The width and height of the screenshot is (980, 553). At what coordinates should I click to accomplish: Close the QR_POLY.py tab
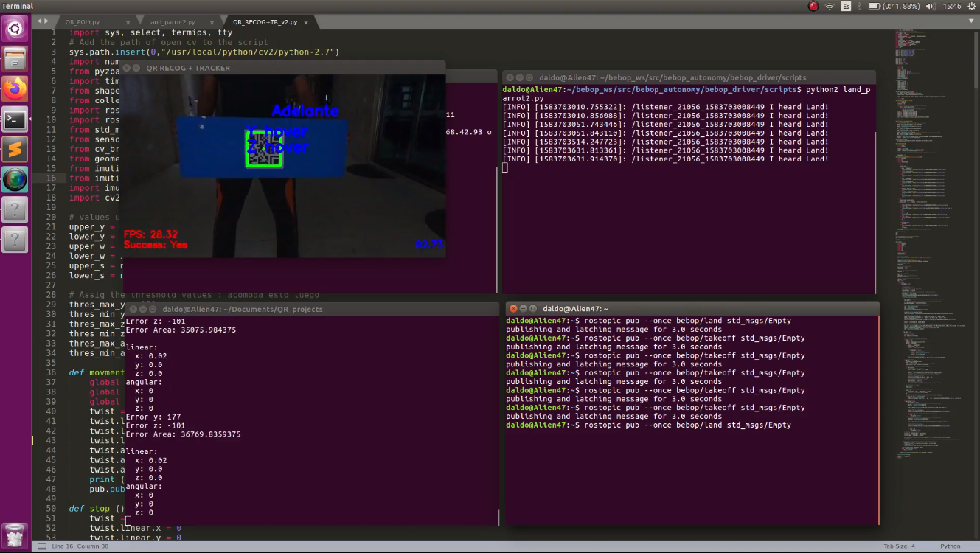point(128,23)
